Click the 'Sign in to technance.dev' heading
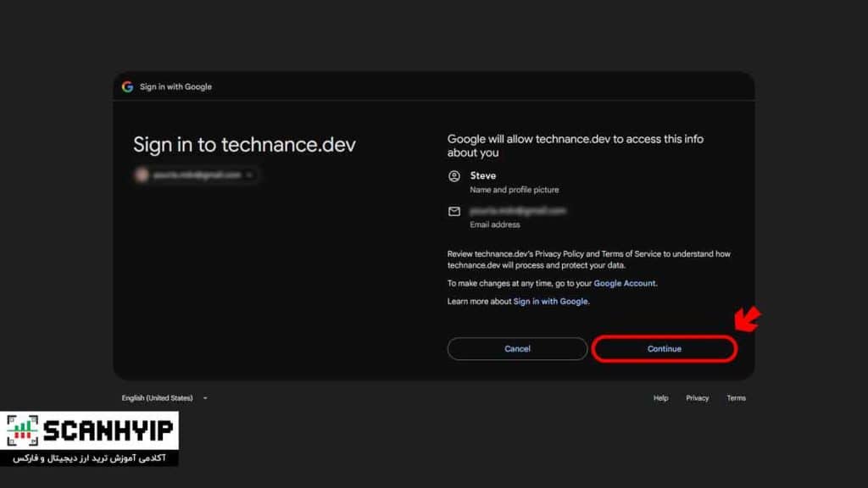 pos(244,145)
